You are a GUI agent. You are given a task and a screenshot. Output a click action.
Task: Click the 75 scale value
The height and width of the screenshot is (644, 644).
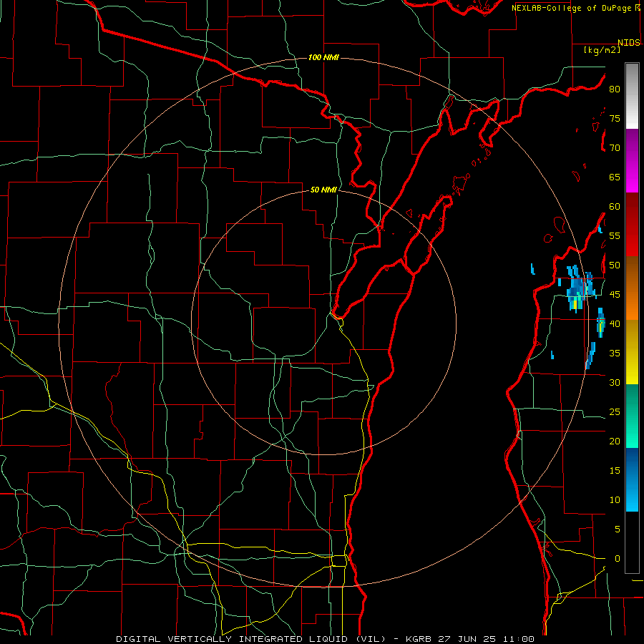click(615, 118)
